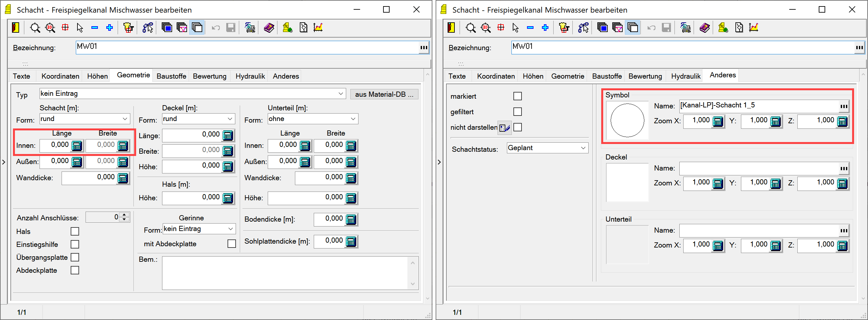Click browse button beside Symbol Name field

[844, 106]
